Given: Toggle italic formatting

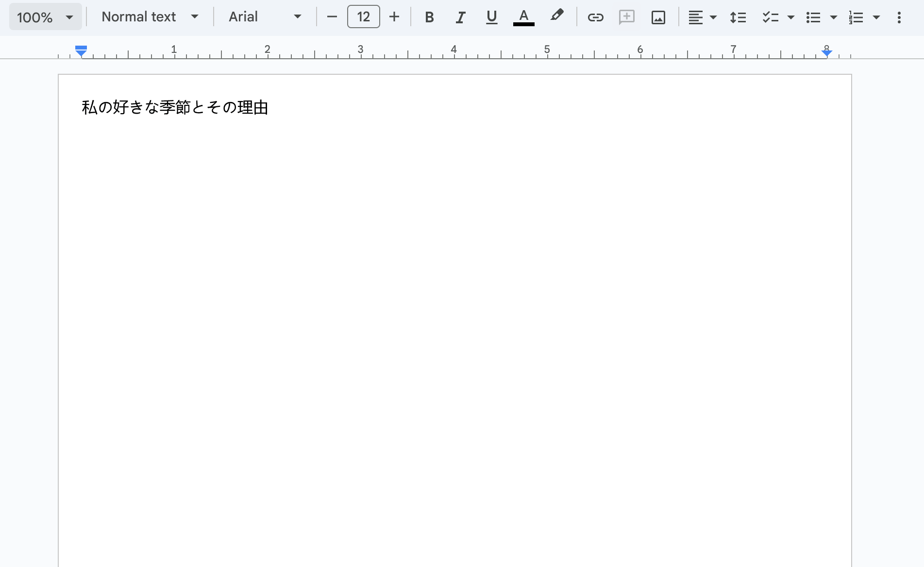Looking at the screenshot, I should 460,17.
